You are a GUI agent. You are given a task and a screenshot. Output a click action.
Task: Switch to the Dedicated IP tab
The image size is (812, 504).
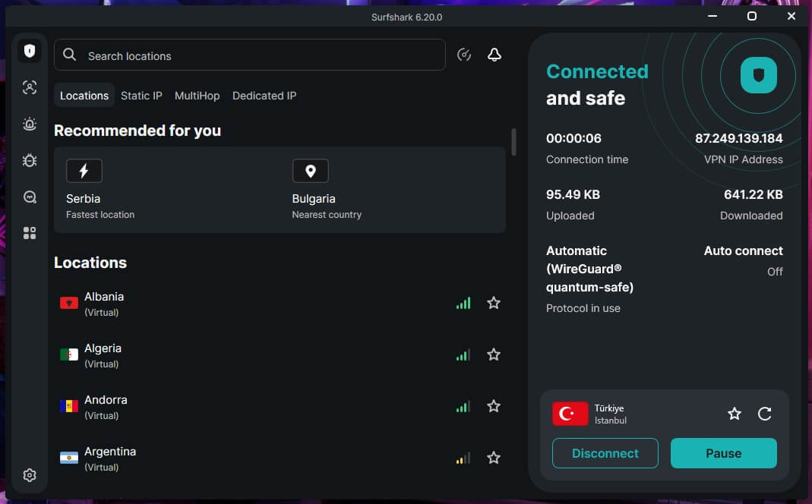click(264, 96)
